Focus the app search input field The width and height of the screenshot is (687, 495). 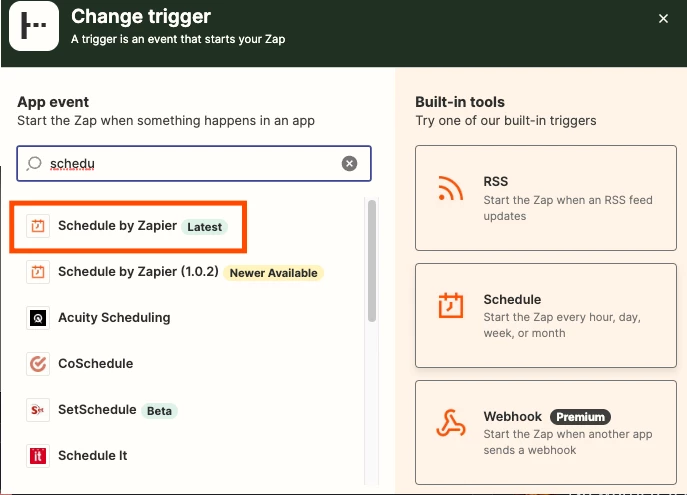(x=194, y=163)
